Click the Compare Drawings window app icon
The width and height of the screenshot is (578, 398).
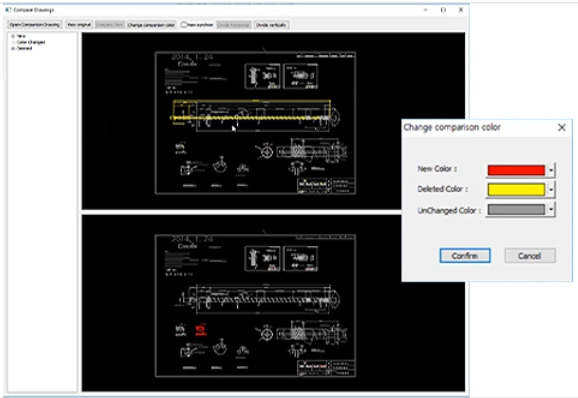[8, 10]
